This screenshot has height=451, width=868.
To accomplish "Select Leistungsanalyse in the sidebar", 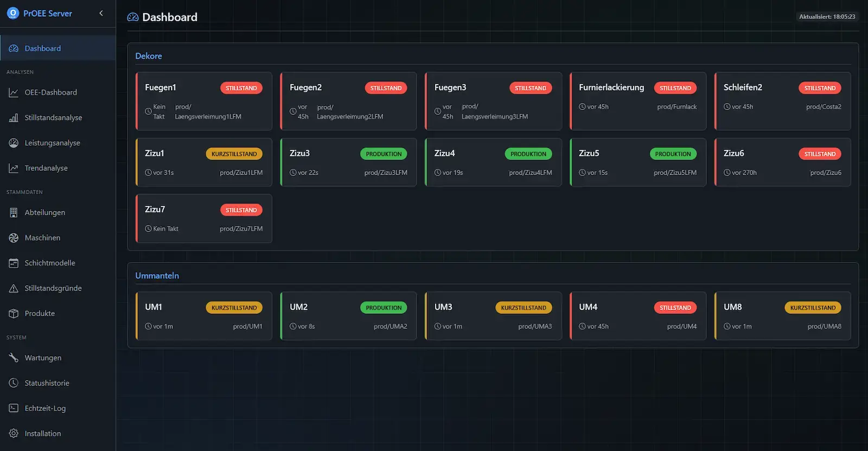I will 58,143.
